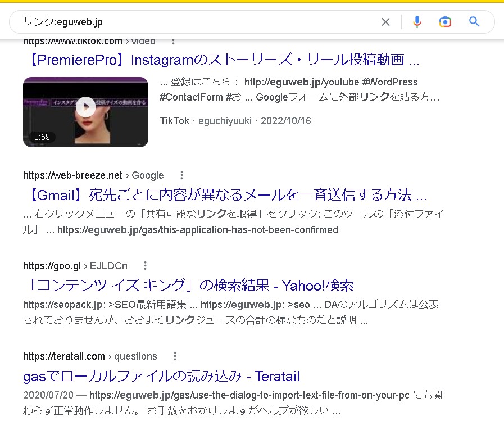Viewport: 504px width, 439px height.
Task: Open the Teratail gas local file result
Action: click(161, 376)
